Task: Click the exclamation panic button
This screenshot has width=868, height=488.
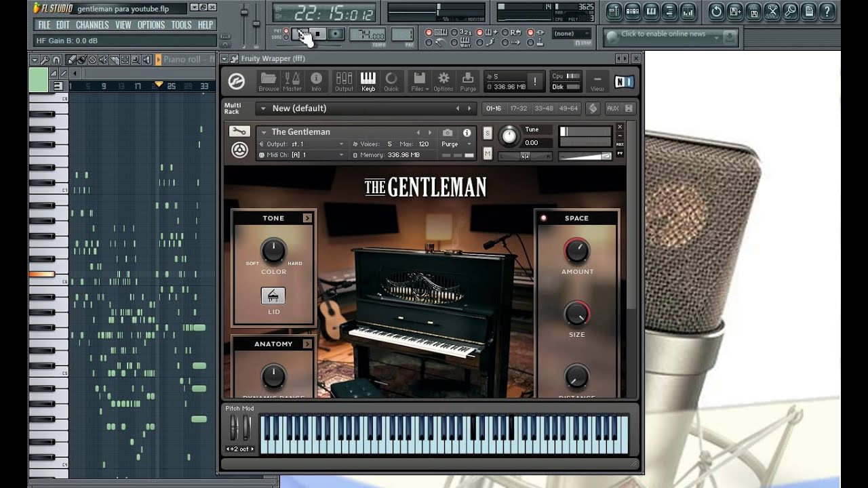Action: click(x=535, y=81)
